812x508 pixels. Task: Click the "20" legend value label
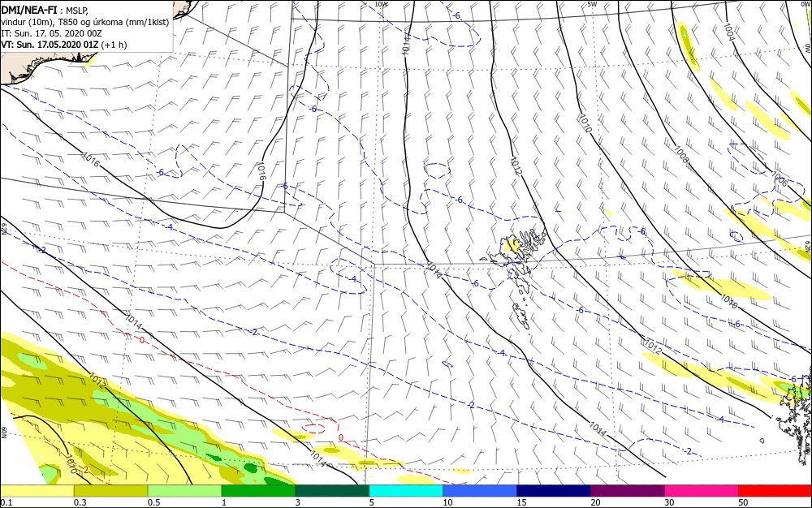pos(595,502)
